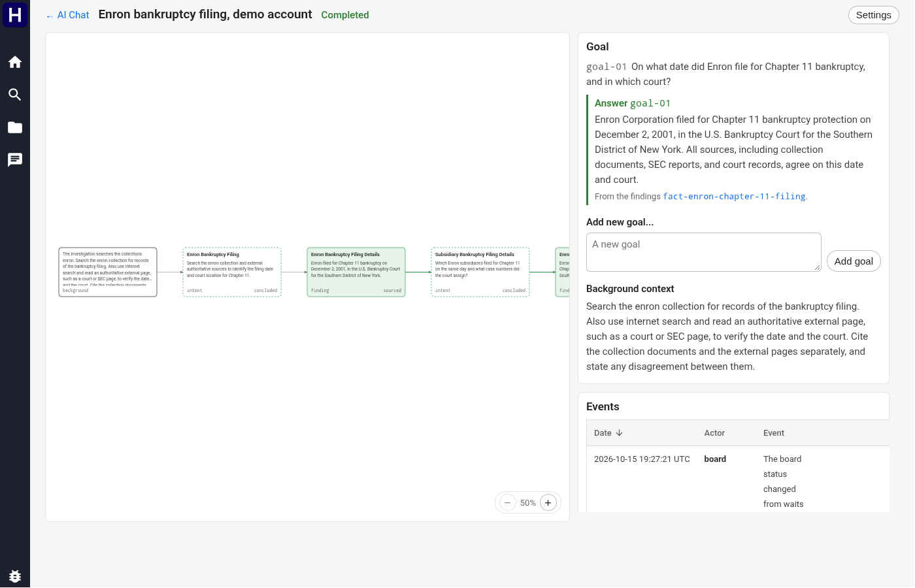Click the Event column header
This screenshot has height=588, width=915.
pos(774,433)
